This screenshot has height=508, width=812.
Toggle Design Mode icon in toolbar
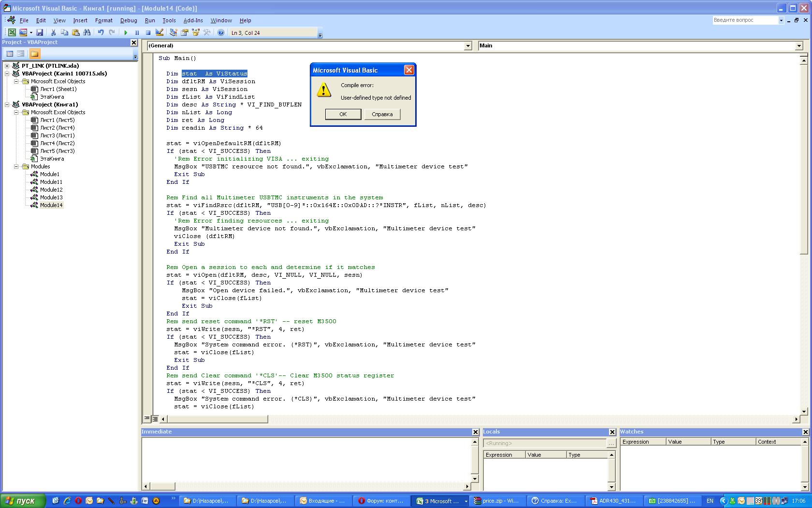tap(159, 32)
